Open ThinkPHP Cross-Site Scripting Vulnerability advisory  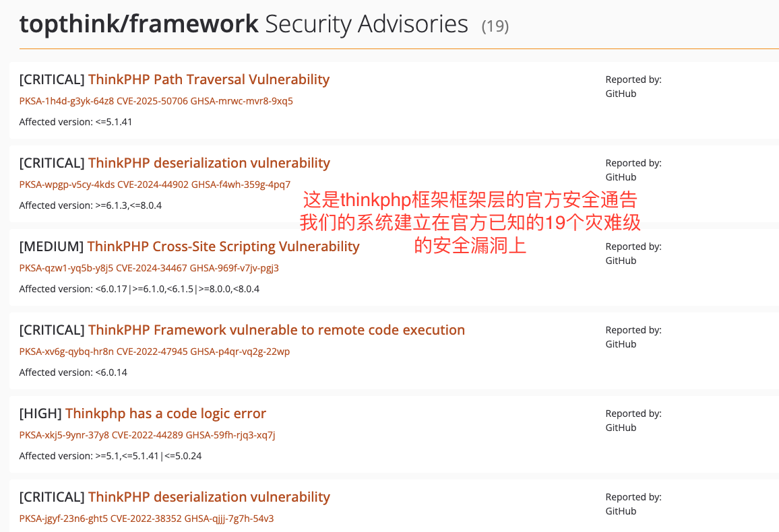click(x=223, y=246)
